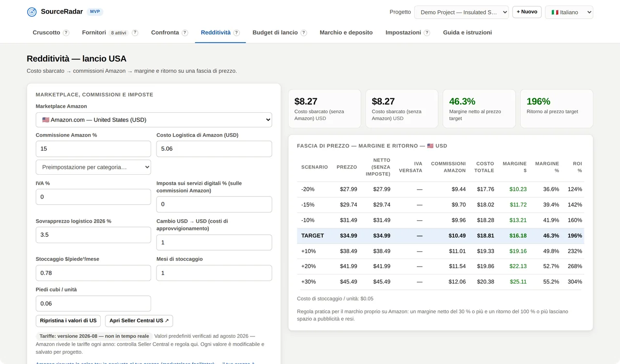Click the -20% scenario row label

point(308,189)
